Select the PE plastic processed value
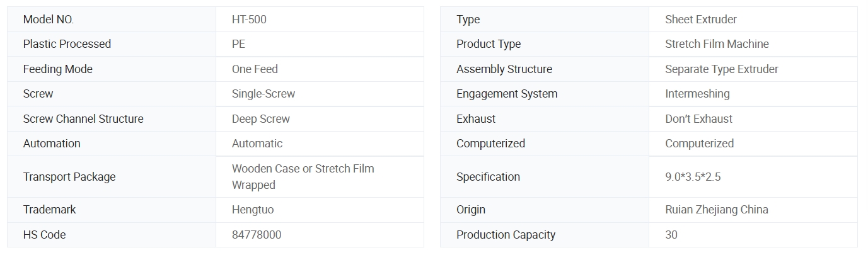The height and width of the screenshot is (255, 868). pos(238,44)
